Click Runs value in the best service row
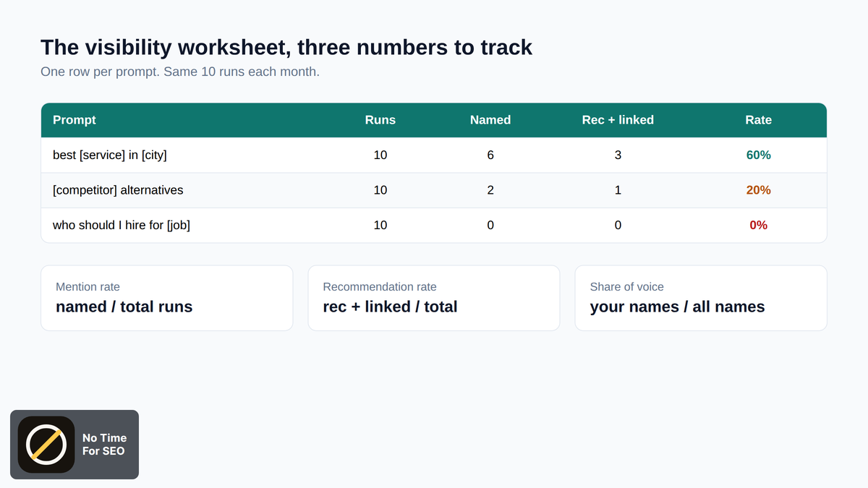Screen dimensions: 868x488 380,155
